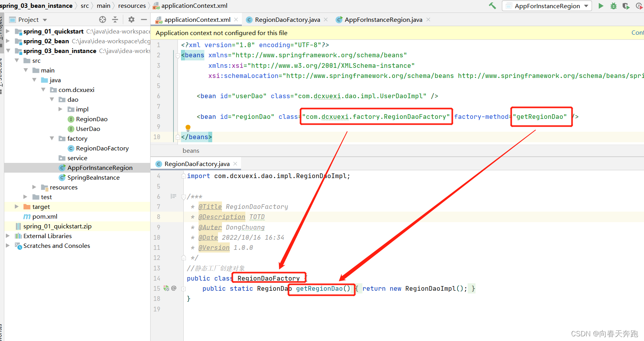
Task: Start debugging with the bug icon
Action: [613, 6]
